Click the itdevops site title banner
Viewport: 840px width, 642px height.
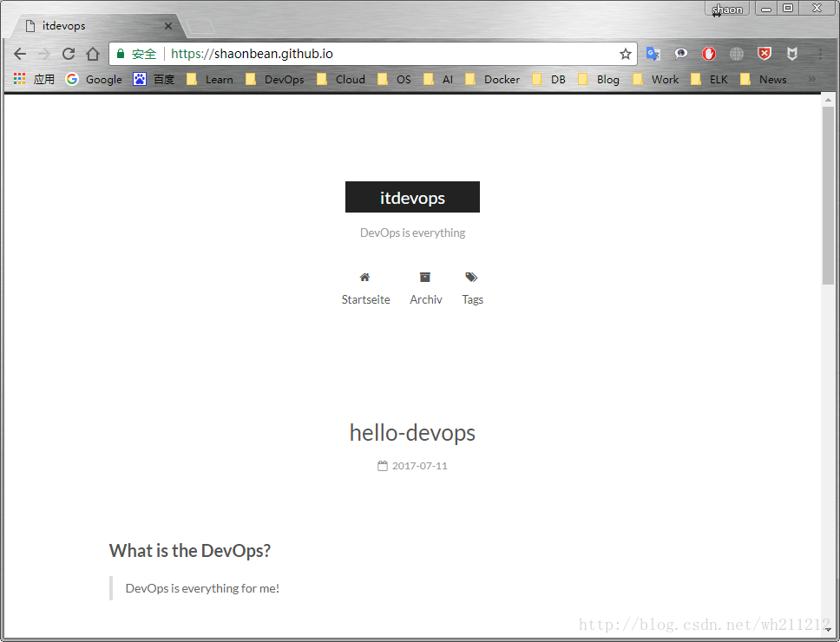point(412,197)
